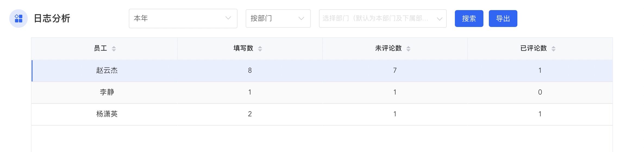
Task: Click the 员工 column header
Action: 101,48
